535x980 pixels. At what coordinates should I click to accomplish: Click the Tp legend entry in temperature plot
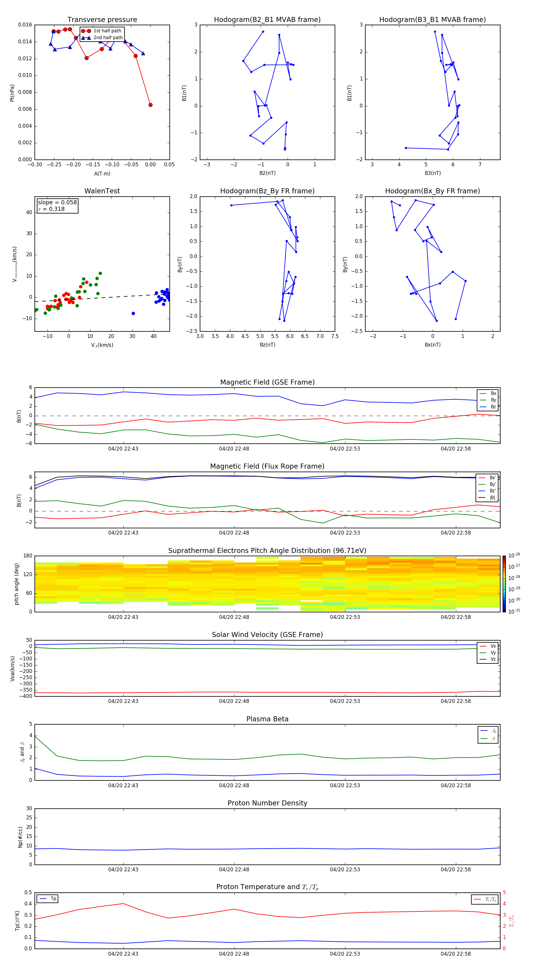click(48, 899)
